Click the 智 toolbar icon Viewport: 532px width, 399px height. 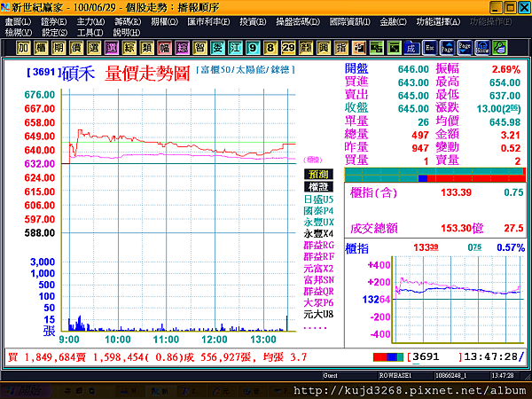click(x=199, y=48)
